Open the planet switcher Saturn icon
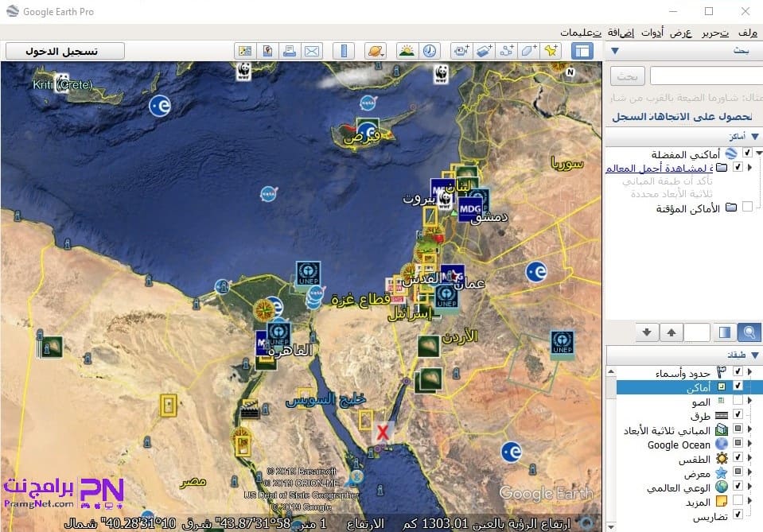The image size is (763, 532). click(376, 51)
